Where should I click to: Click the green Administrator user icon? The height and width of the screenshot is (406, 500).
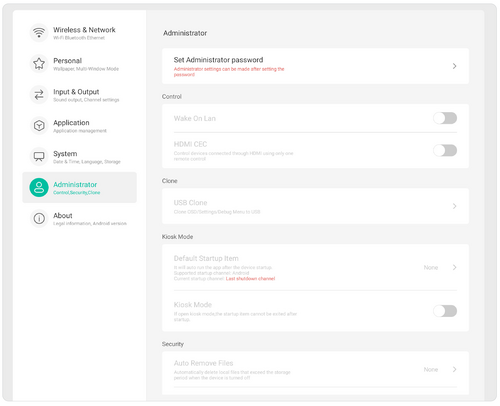[39, 187]
